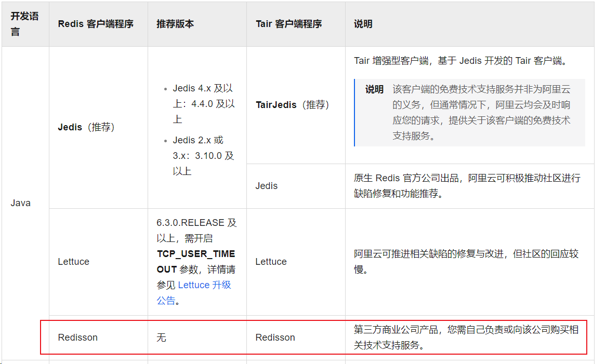The height and width of the screenshot is (364, 606).
Task: Click the Jedis 2.x 或 3.x version bullet
Action: point(203,156)
